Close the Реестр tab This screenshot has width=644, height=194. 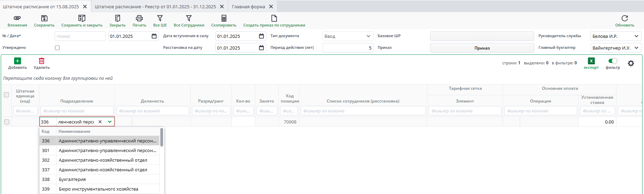point(222,7)
